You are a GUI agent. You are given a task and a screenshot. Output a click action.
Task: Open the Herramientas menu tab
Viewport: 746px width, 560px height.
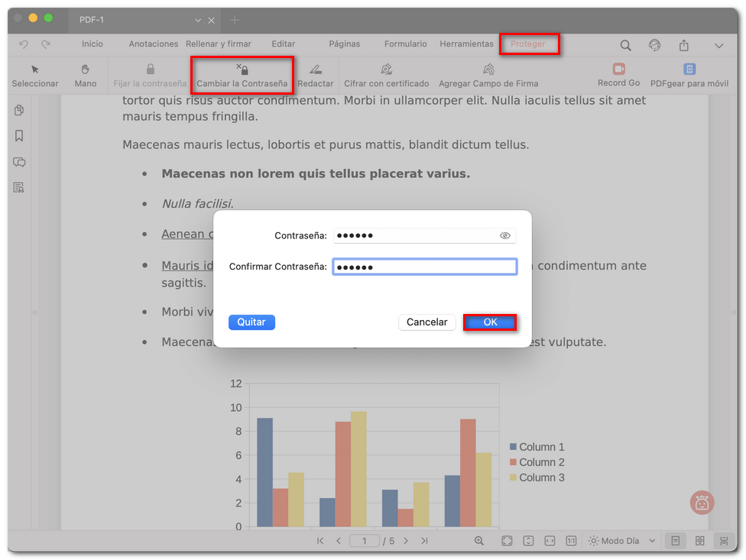coord(466,44)
